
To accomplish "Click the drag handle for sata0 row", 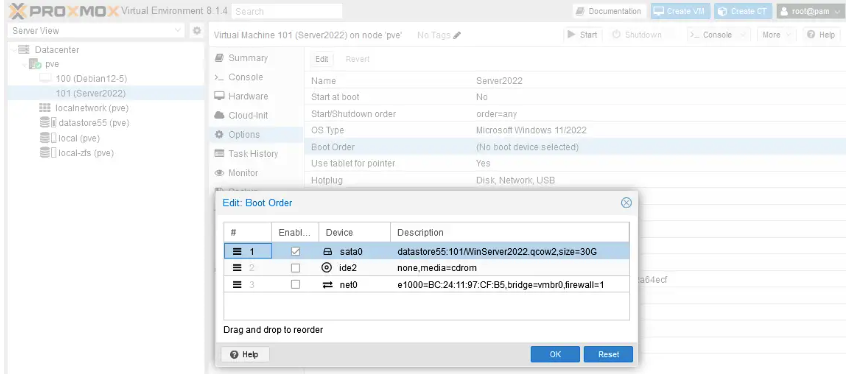I will pos(237,252).
